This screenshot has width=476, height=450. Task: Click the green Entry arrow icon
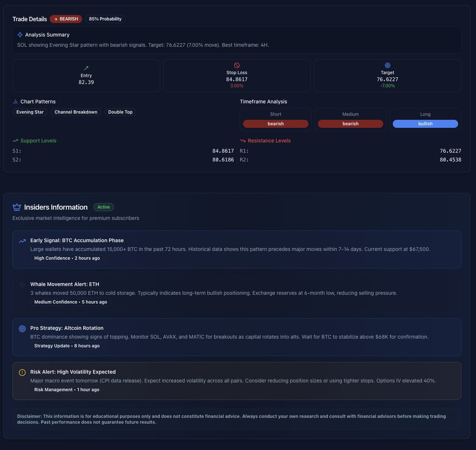tap(86, 68)
